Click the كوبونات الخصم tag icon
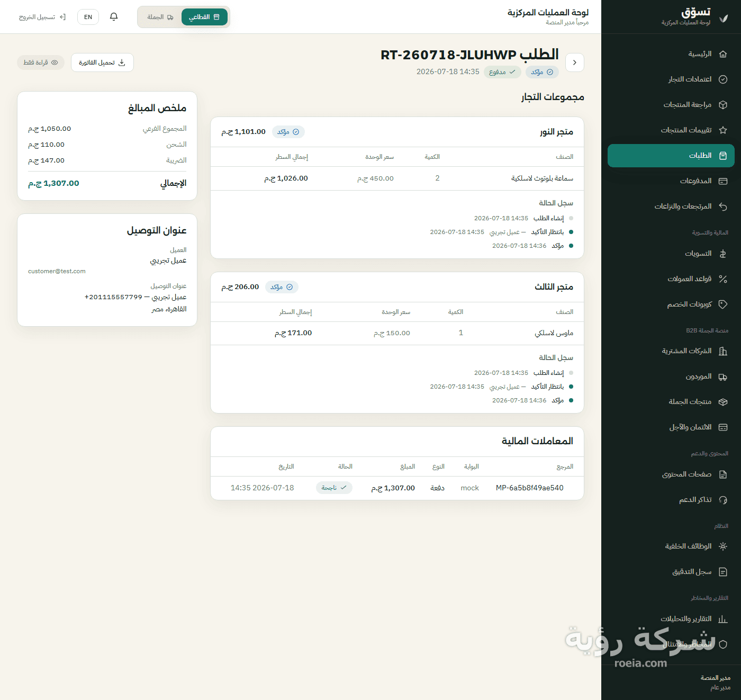This screenshot has width=741, height=700. (x=723, y=304)
